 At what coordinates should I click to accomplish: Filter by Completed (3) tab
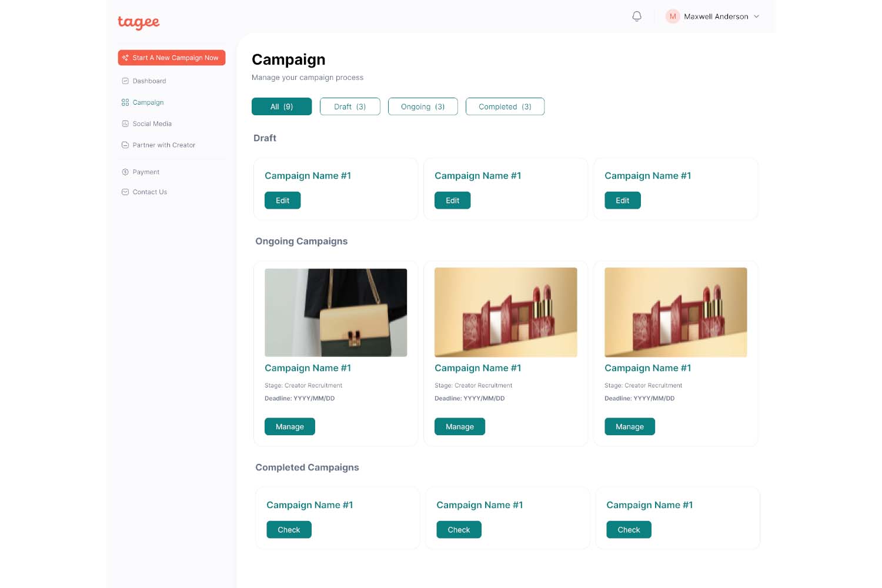pyautogui.click(x=505, y=106)
